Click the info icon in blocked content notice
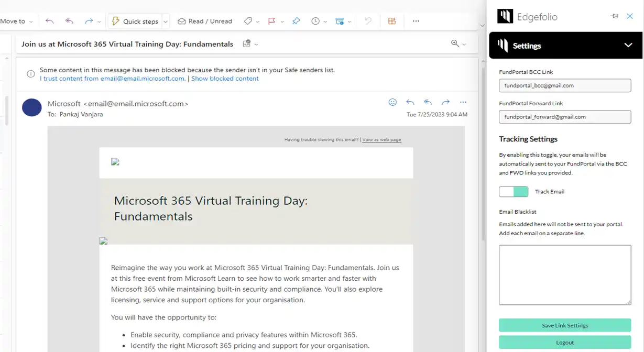The width and height of the screenshot is (644, 352). click(31, 74)
